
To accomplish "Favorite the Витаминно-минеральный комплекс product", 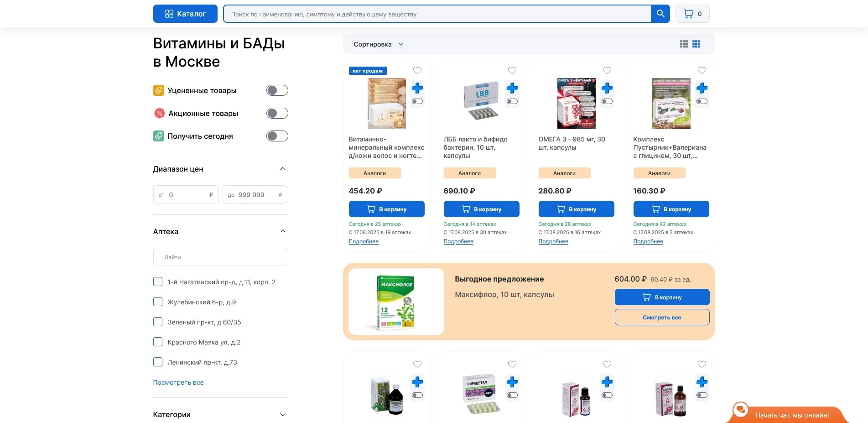I will point(417,70).
